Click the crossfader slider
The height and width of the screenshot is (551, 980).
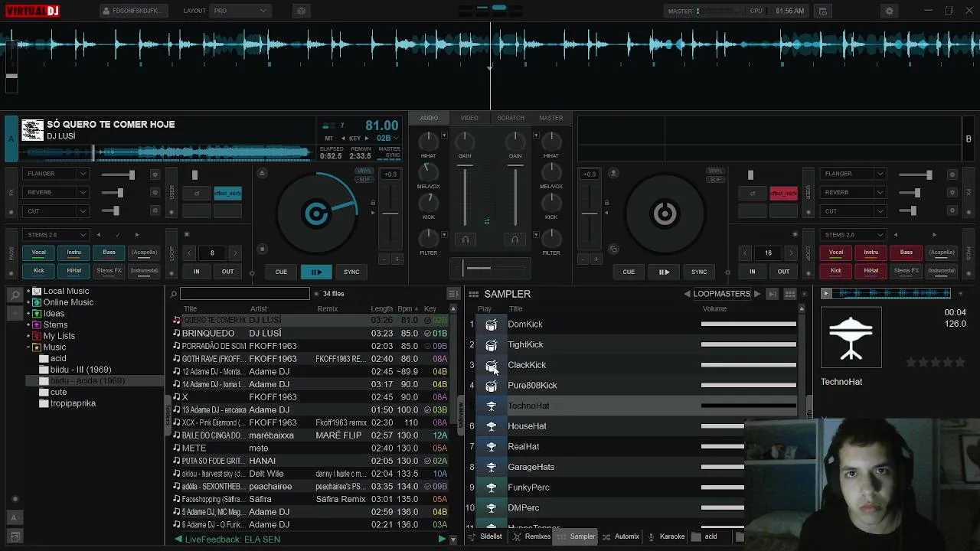pos(490,268)
